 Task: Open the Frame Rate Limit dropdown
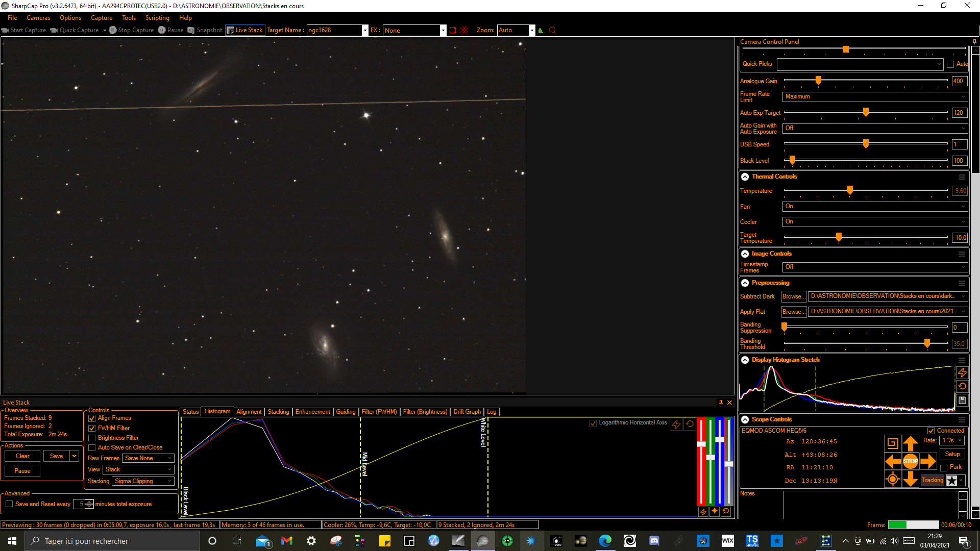tap(875, 96)
